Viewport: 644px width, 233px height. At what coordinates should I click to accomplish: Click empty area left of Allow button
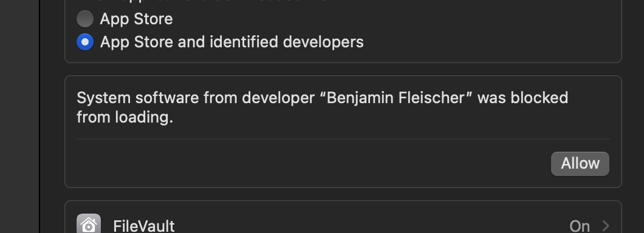[x=312, y=164]
